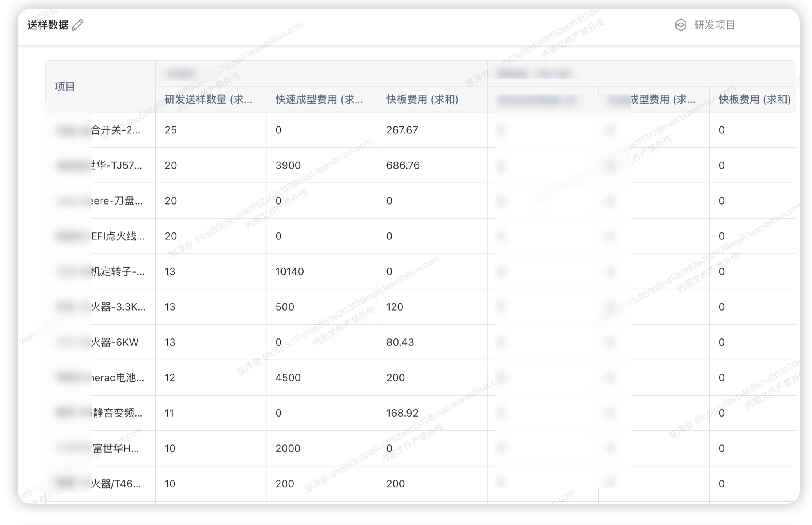Viewport: 812px width, 525px height.
Task: Click first 快板费用 (求和) column header
Action: click(x=422, y=99)
